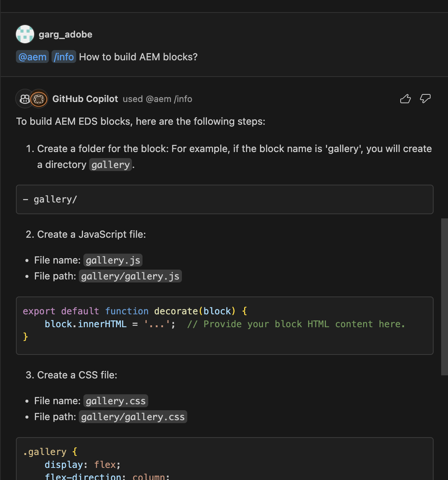Click the chat panel vertical scrollbar
This screenshot has width=448, height=480.
point(445,297)
